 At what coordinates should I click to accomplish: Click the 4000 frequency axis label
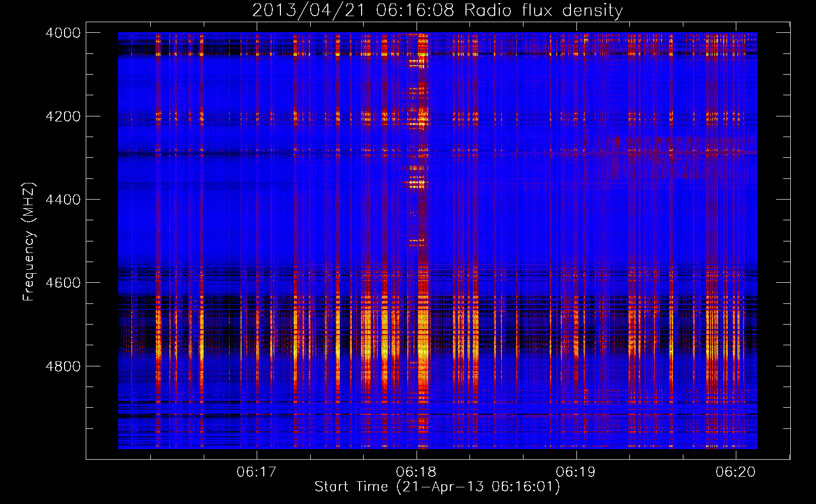point(63,33)
